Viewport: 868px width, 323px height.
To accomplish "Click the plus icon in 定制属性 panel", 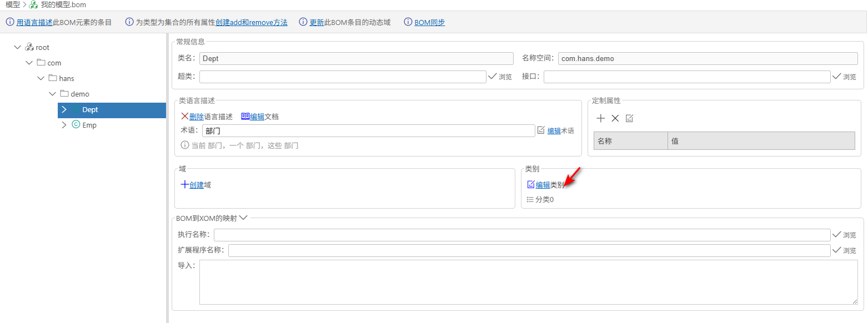I will click(x=600, y=118).
